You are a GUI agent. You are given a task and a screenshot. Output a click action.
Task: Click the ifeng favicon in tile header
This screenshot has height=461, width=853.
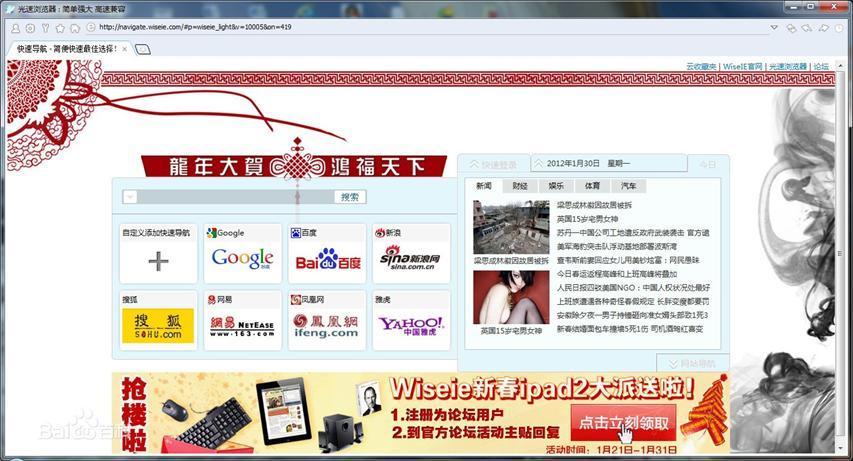coord(296,300)
